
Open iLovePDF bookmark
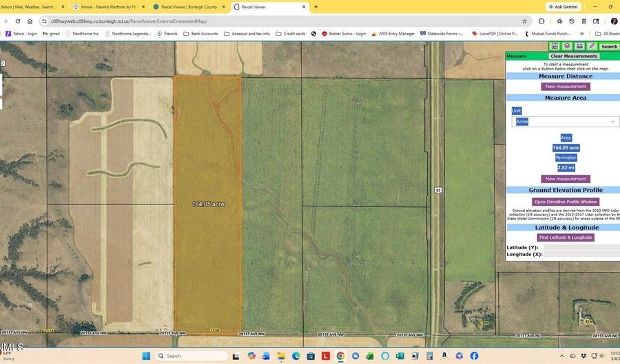tap(495, 34)
